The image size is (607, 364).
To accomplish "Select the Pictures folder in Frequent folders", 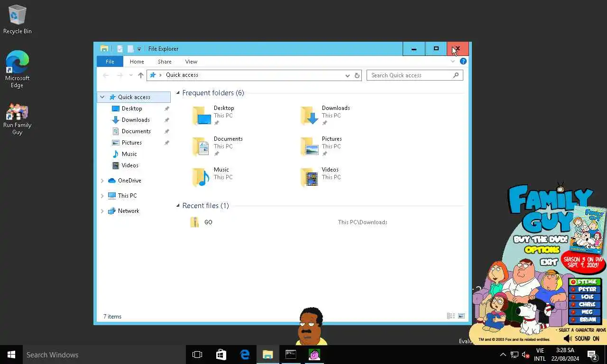I will click(x=322, y=146).
